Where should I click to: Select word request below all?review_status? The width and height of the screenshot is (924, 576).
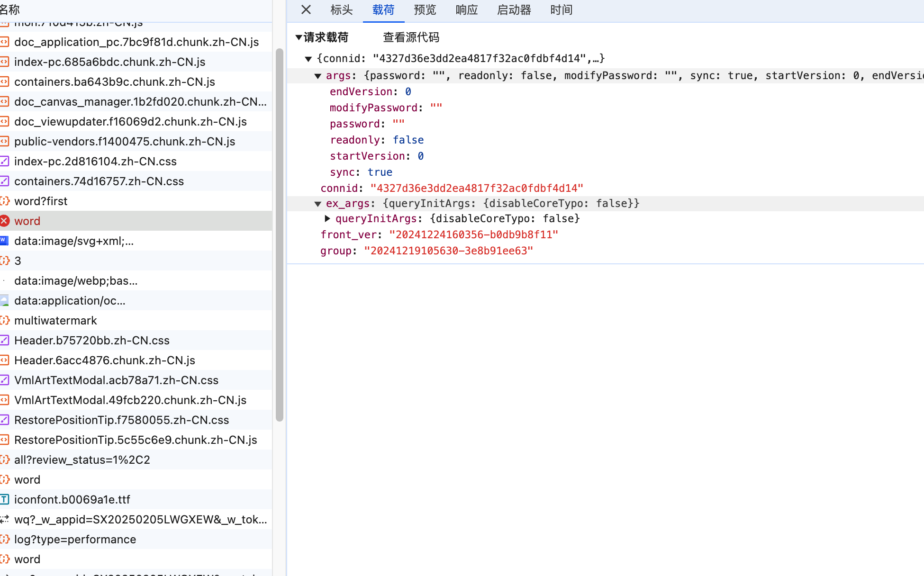pyautogui.click(x=136, y=479)
